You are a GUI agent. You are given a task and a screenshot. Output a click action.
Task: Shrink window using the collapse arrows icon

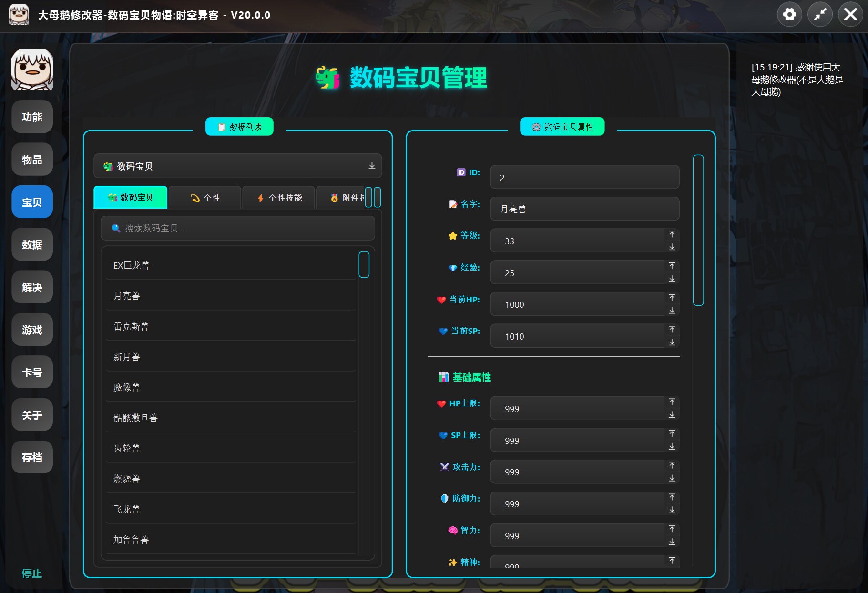pyautogui.click(x=820, y=15)
